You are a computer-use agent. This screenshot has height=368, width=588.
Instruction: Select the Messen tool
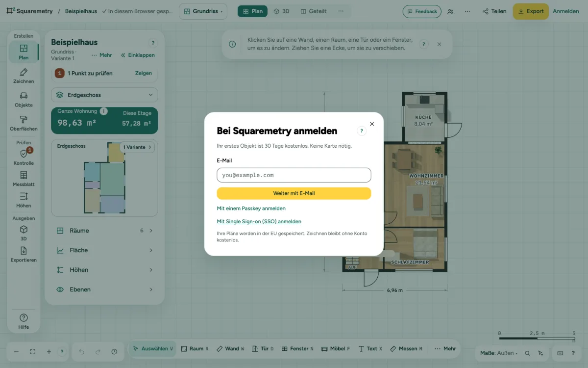pyautogui.click(x=406, y=349)
